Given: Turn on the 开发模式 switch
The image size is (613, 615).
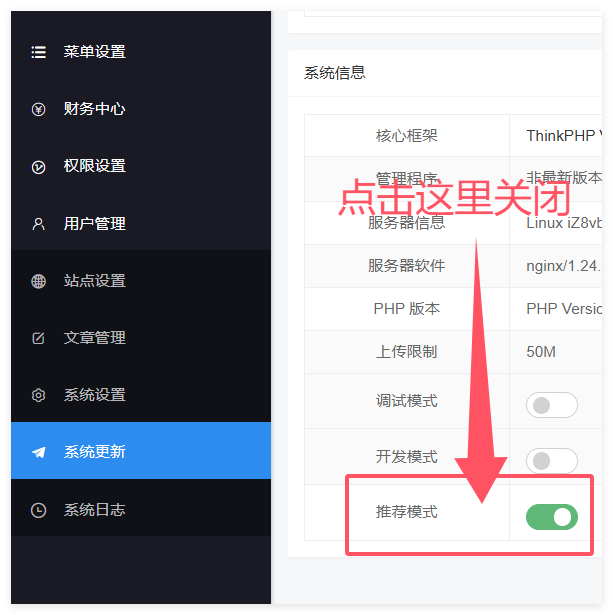Looking at the screenshot, I should (551, 460).
